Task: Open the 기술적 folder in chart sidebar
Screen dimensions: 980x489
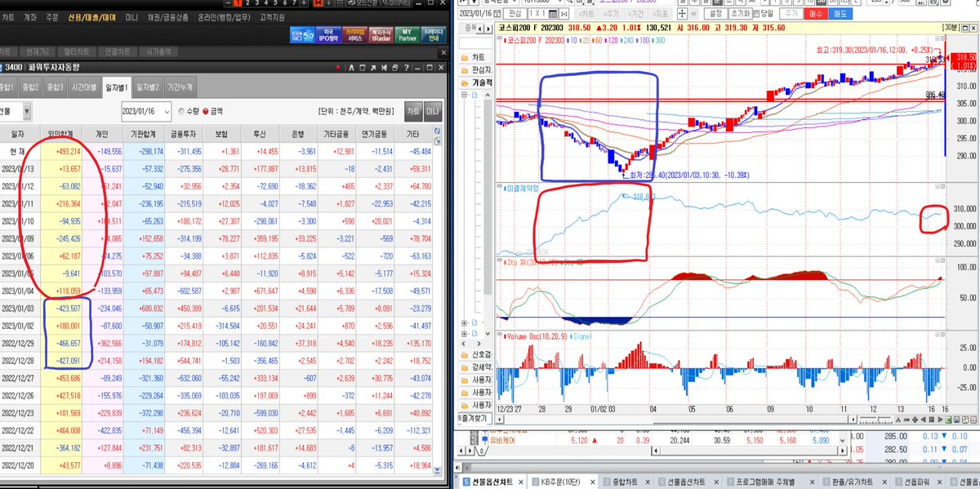Action: [x=474, y=84]
